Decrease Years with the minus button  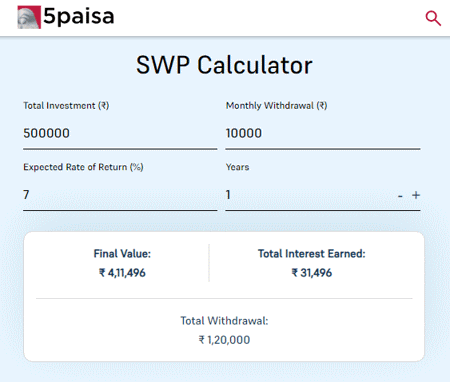coord(400,196)
